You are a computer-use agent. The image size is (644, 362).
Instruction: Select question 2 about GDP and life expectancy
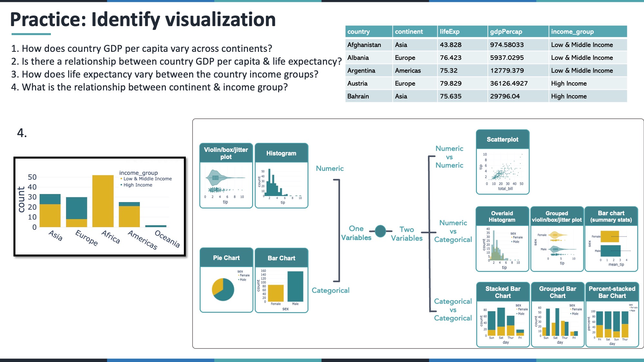[176, 61]
